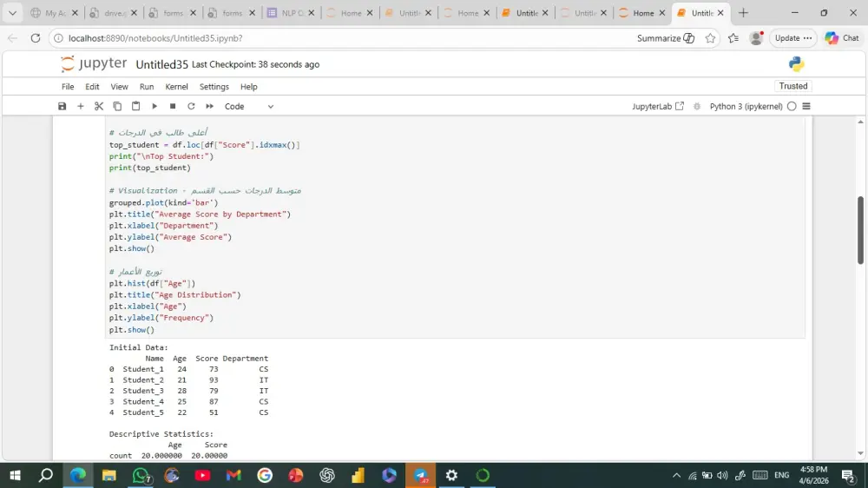This screenshot has height=488, width=868.
Task: Copy the selected cell icon
Action: tap(117, 106)
